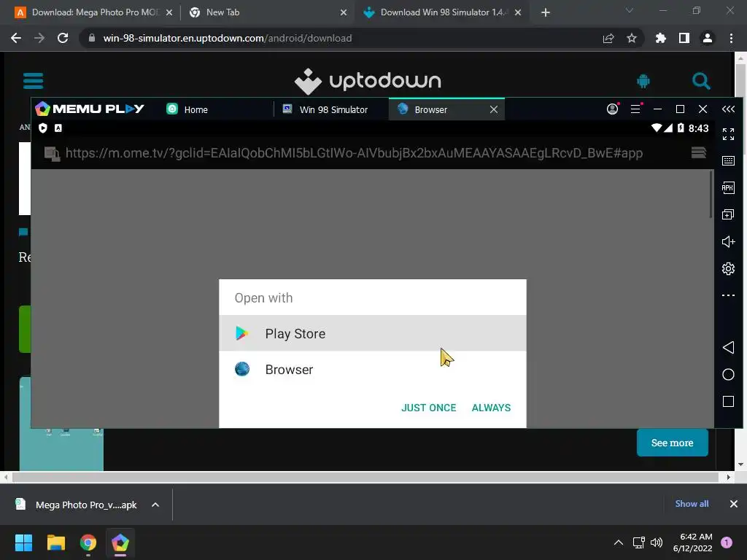Close the Chrome downloads bar
The height and width of the screenshot is (560, 747).
734,504
